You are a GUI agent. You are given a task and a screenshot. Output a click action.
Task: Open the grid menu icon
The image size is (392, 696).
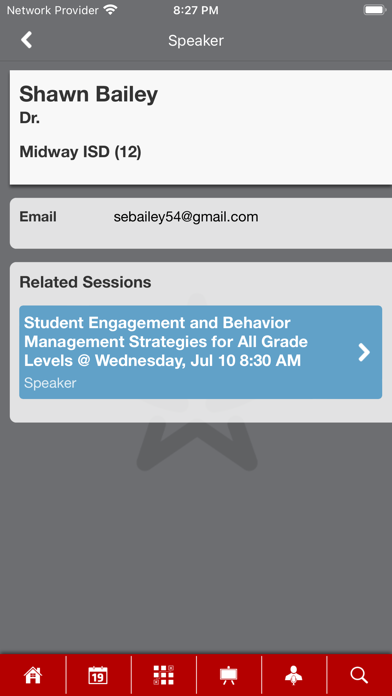click(x=163, y=675)
